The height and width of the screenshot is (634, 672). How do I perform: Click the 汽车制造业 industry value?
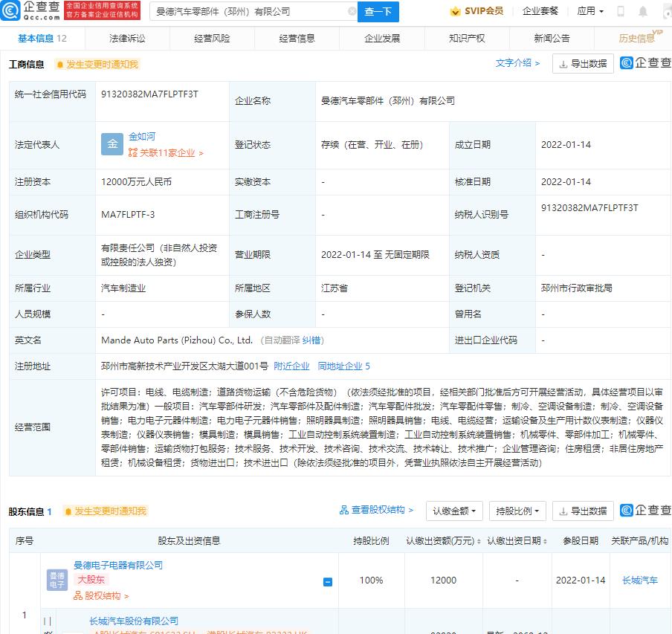tap(123, 288)
